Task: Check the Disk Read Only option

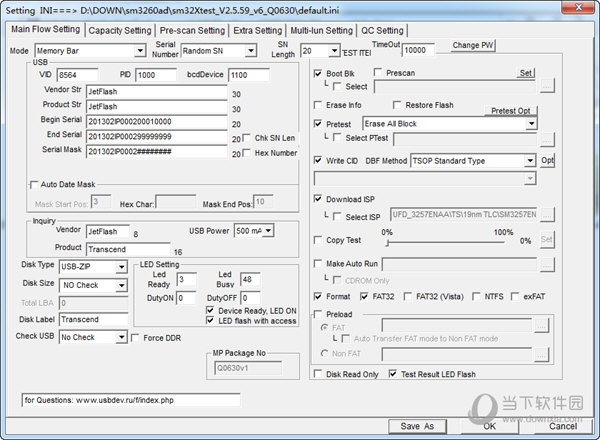Action: (318, 374)
